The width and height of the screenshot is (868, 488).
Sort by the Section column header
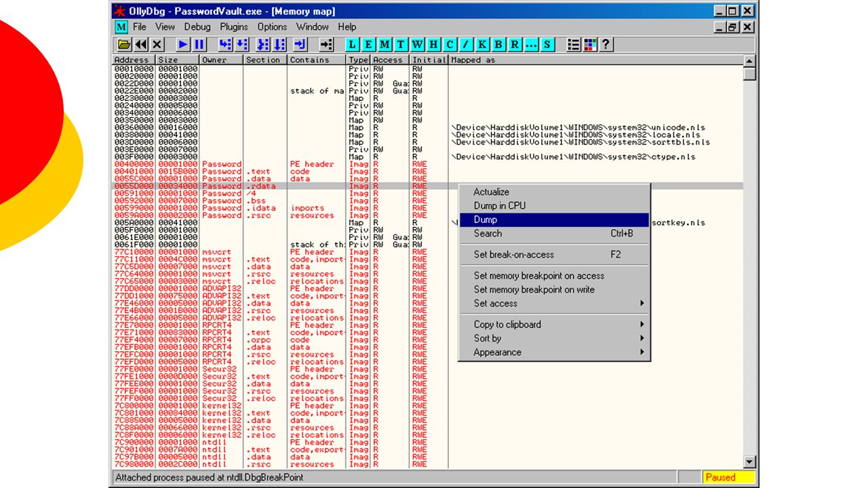[265, 60]
